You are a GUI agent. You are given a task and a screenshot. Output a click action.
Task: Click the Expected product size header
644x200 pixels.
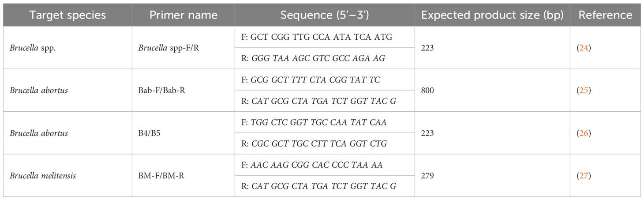coord(493,15)
